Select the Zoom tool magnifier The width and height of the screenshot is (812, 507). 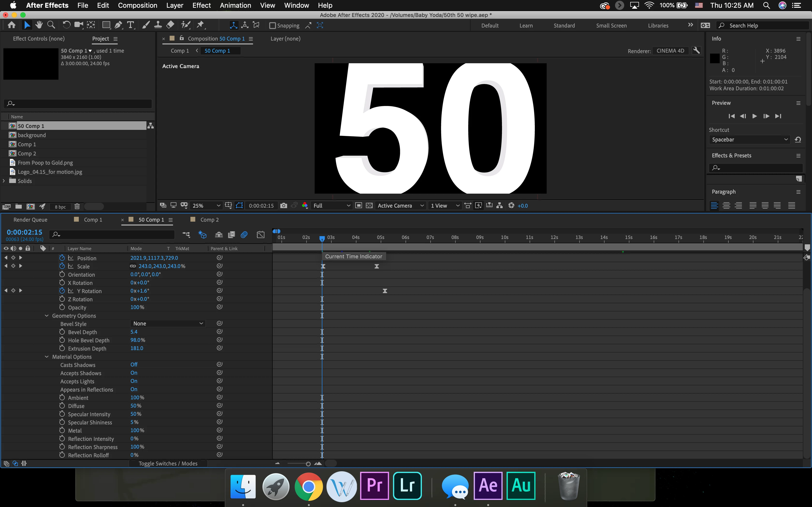pos(51,25)
